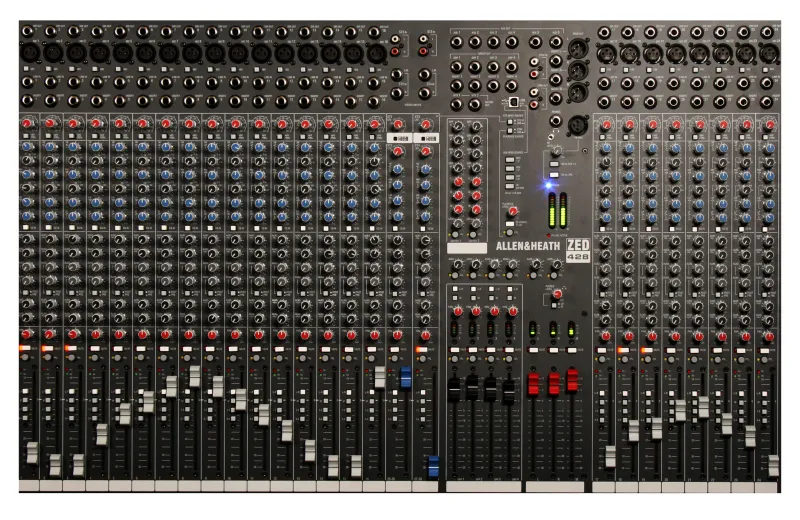Click the right main LED level meter

pyautogui.click(x=563, y=211)
